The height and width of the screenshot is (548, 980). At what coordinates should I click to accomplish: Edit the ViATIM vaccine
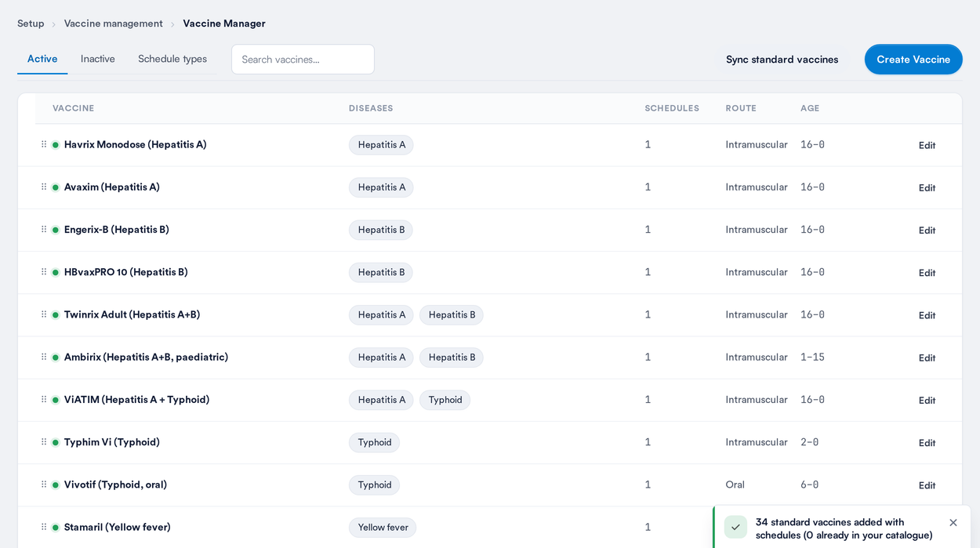927,400
